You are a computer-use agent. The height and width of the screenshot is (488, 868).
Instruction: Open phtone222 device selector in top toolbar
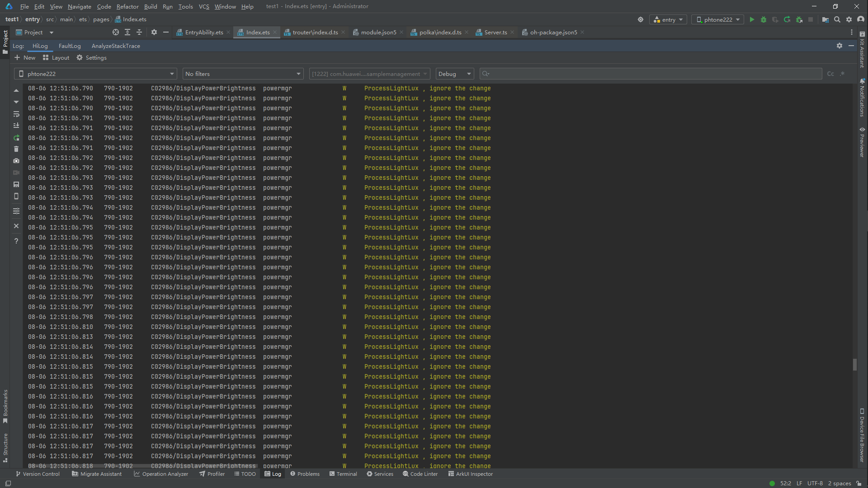717,19
